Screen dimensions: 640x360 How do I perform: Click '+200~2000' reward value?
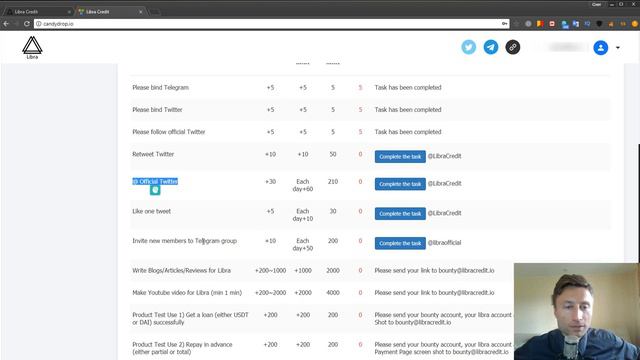[270, 293]
